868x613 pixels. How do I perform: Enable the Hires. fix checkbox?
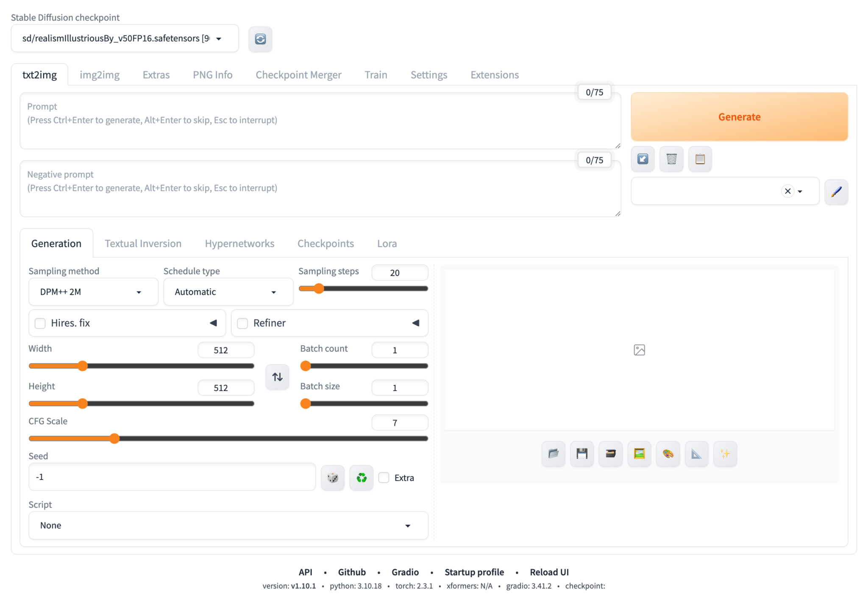(x=40, y=323)
